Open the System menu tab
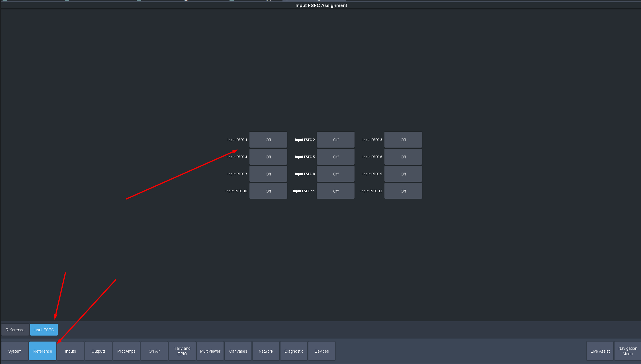Screen dimensions: 641x364 pos(15,351)
